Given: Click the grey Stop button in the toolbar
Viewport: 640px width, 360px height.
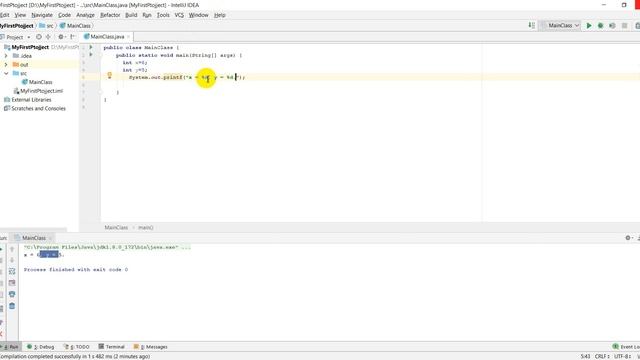Looking at the screenshot, I should (624, 26).
